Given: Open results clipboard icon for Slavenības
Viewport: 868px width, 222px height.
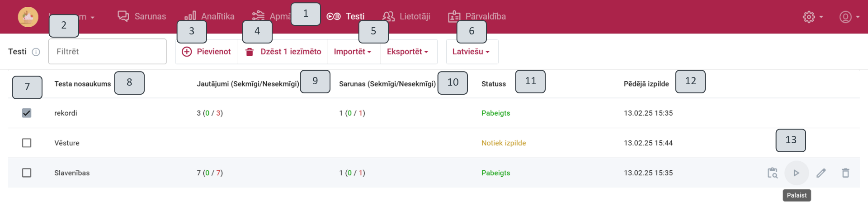Looking at the screenshot, I should point(772,173).
